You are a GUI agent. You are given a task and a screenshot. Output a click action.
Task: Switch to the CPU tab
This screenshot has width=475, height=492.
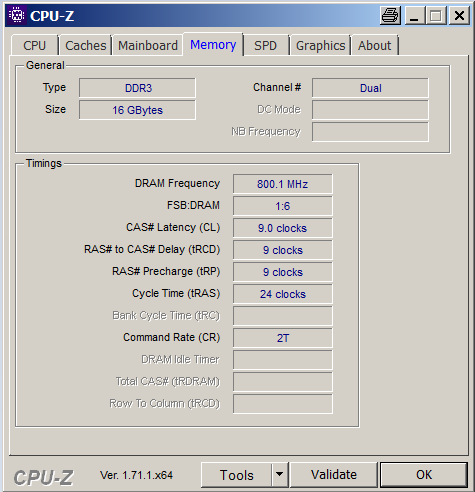(x=35, y=46)
